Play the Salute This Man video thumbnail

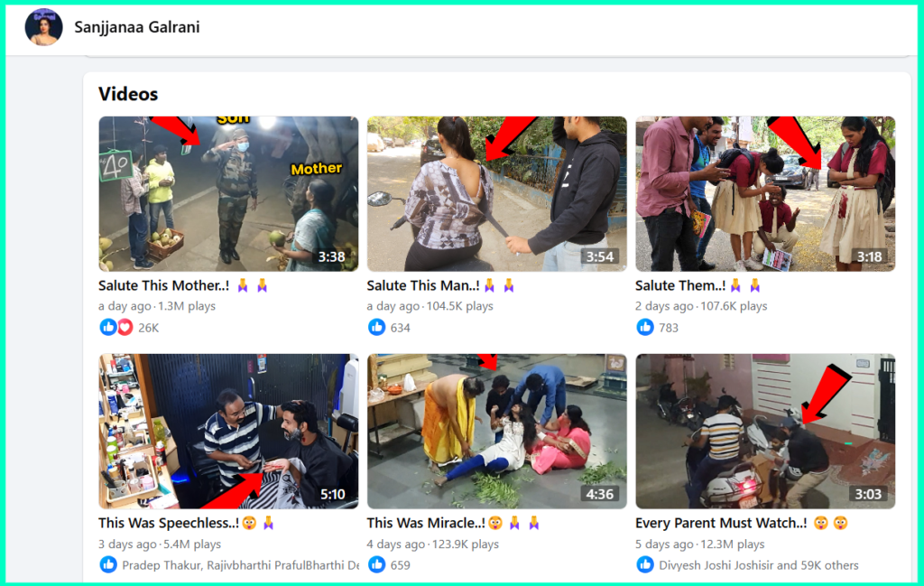(496, 193)
